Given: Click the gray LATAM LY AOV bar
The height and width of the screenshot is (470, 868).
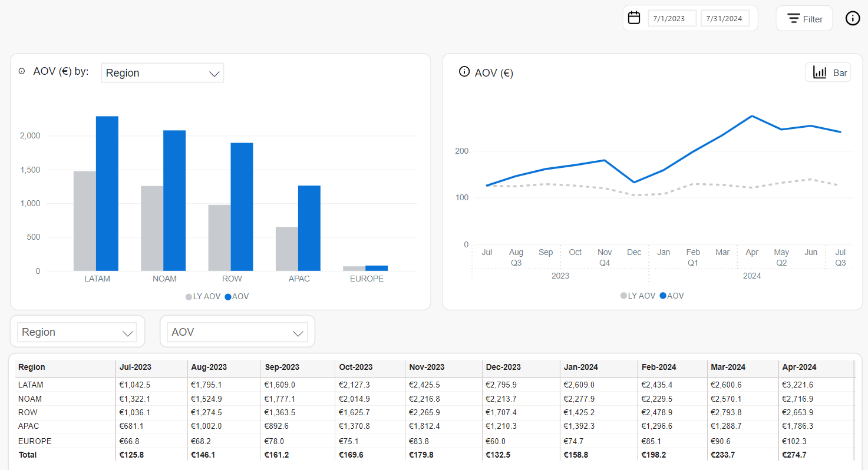Looking at the screenshot, I should coord(85,221).
